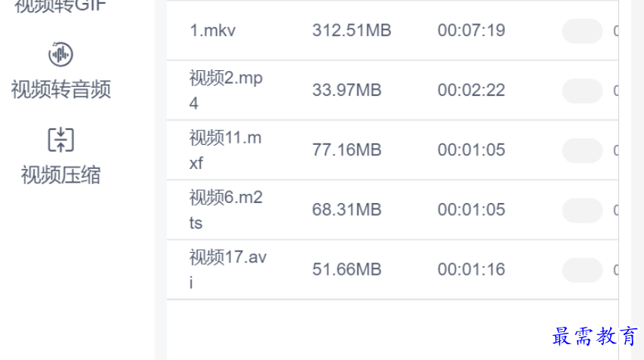Viewport: 644px width, 360px height.
Task: Click the 视频11.mxf file name
Action: (226, 149)
